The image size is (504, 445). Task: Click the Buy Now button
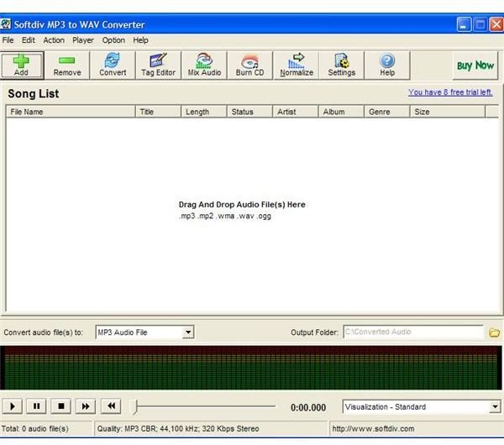[x=475, y=65]
